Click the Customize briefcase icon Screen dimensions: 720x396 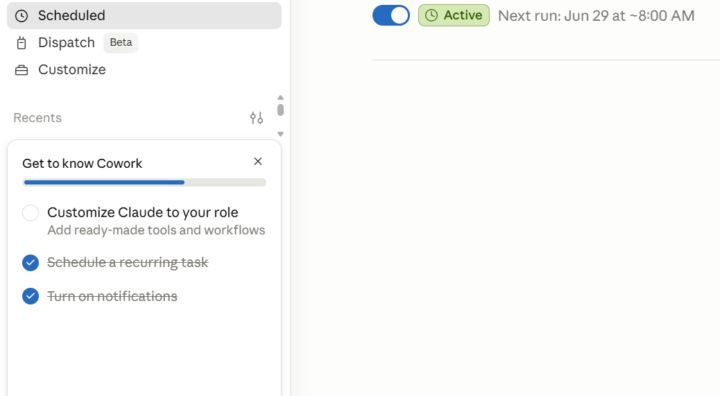click(21, 70)
